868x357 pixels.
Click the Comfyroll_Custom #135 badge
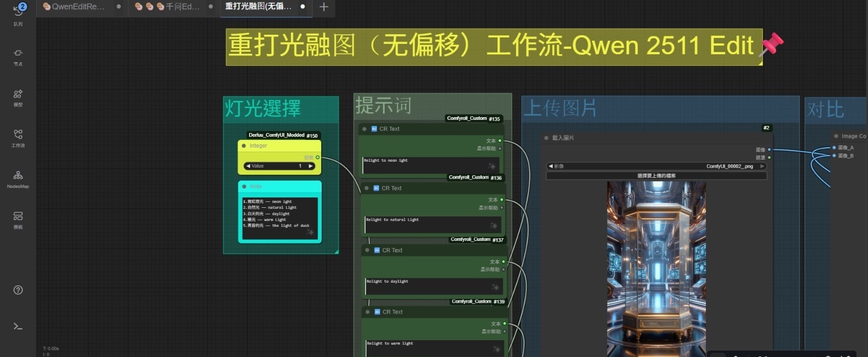[474, 118]
